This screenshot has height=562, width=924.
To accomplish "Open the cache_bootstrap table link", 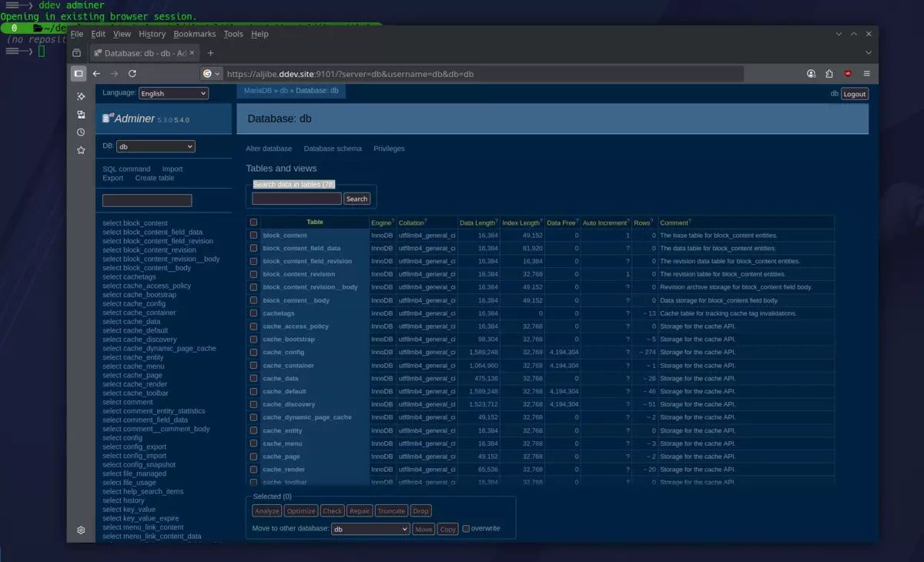I will pos(289,340).
